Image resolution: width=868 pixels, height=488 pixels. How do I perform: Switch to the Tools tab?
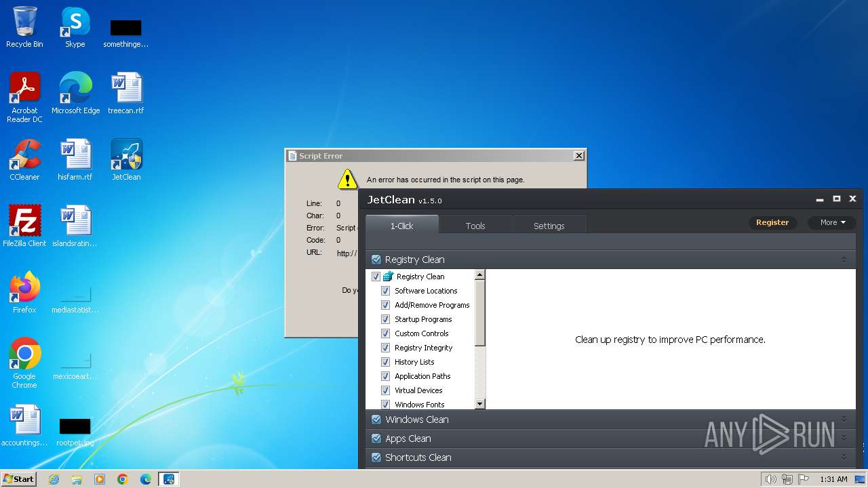click(x=475, y=226)
